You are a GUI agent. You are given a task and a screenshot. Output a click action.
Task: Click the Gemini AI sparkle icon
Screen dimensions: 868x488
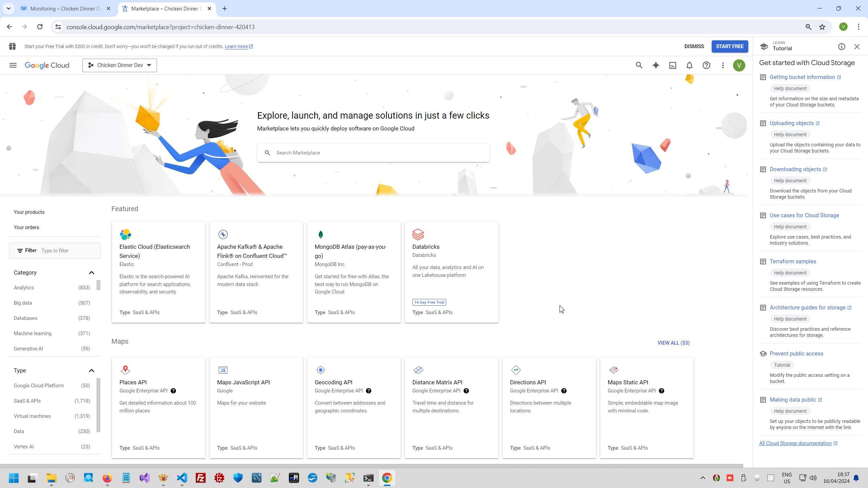656,65
